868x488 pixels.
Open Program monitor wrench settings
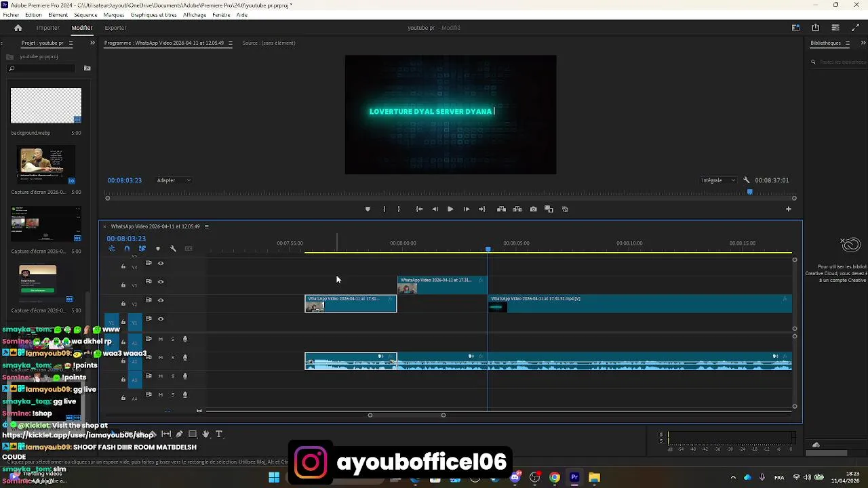[x=747, y=180]
